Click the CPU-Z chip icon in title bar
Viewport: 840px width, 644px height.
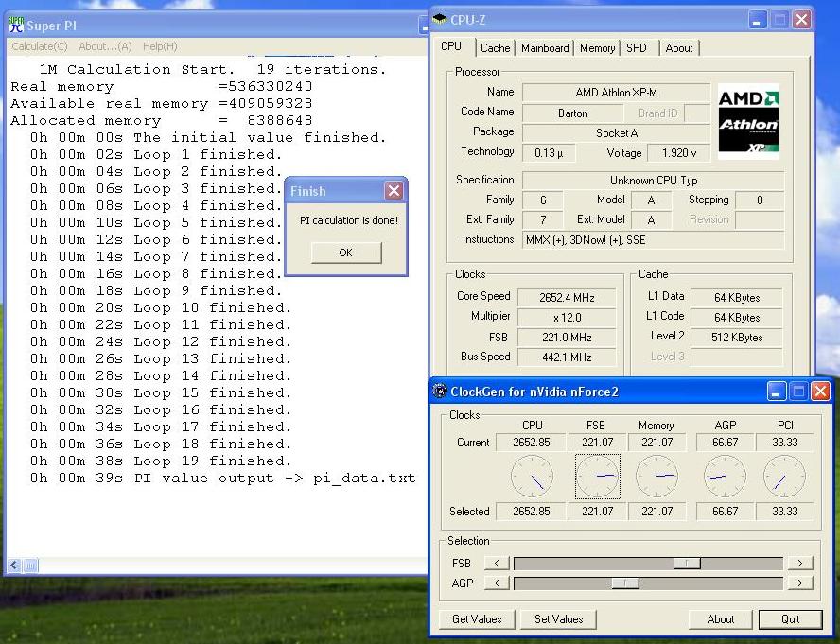point(440,19)
